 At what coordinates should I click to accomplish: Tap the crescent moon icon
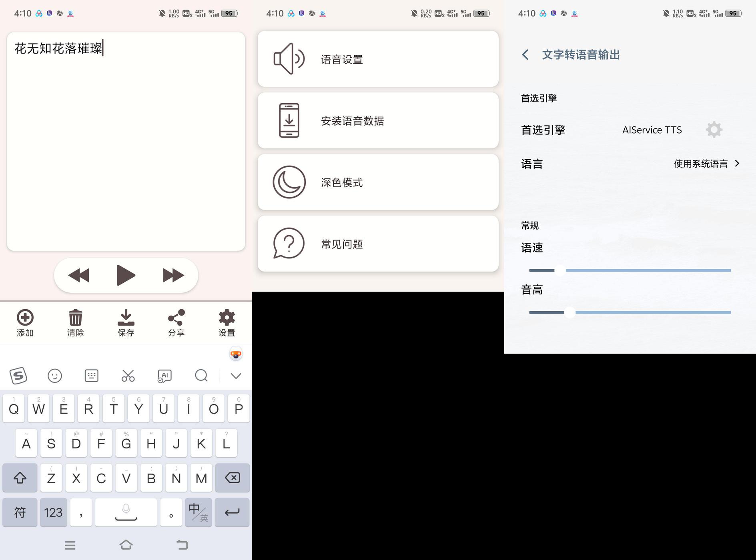(289, 182)
